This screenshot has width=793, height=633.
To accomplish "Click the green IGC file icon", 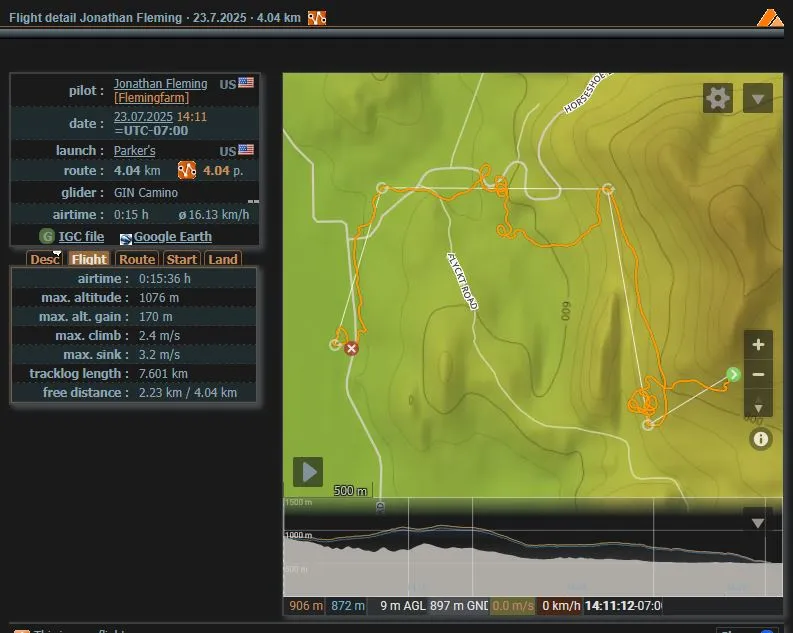I will tap(47, 236).
